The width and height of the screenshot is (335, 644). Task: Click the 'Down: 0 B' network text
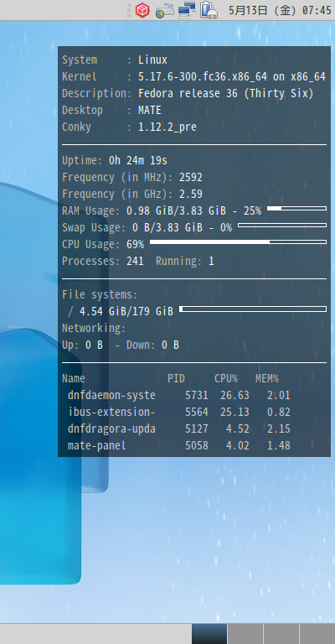tap(152, 345)
